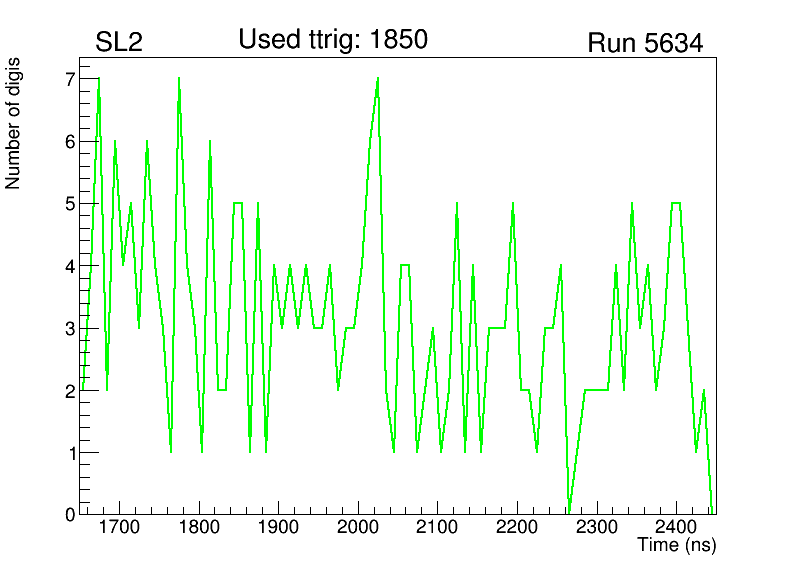Screen dimensions: 796x572
Task: Click the green peak of 7 just after 2000 ns
Action: tap(377, 79)
